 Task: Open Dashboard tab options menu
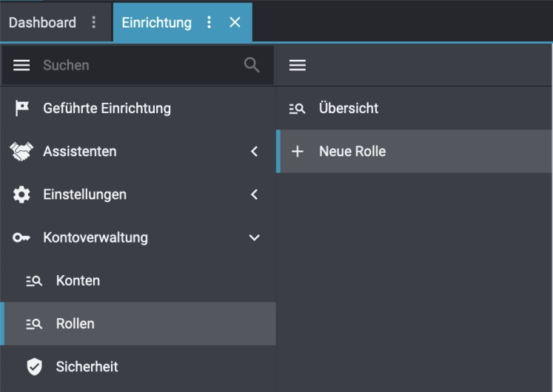coord(93,22)
